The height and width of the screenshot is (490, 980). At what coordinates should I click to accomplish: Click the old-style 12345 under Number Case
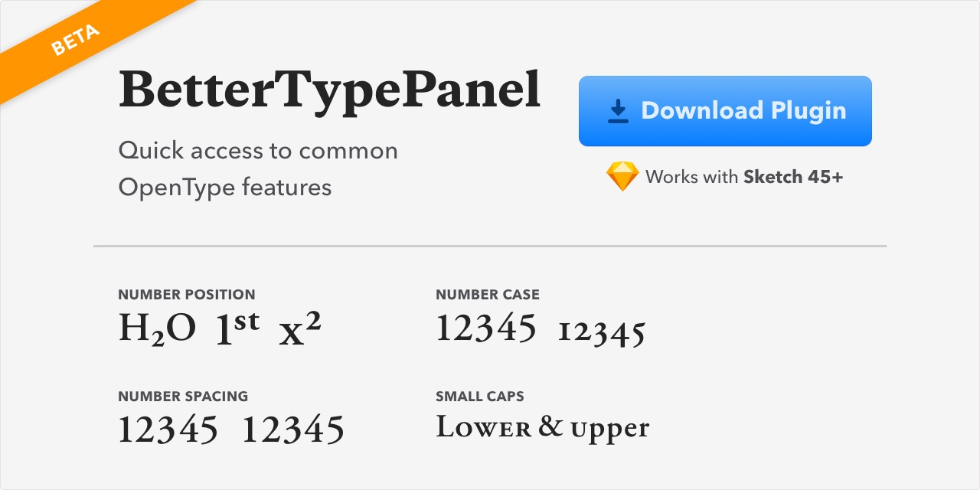602,332
